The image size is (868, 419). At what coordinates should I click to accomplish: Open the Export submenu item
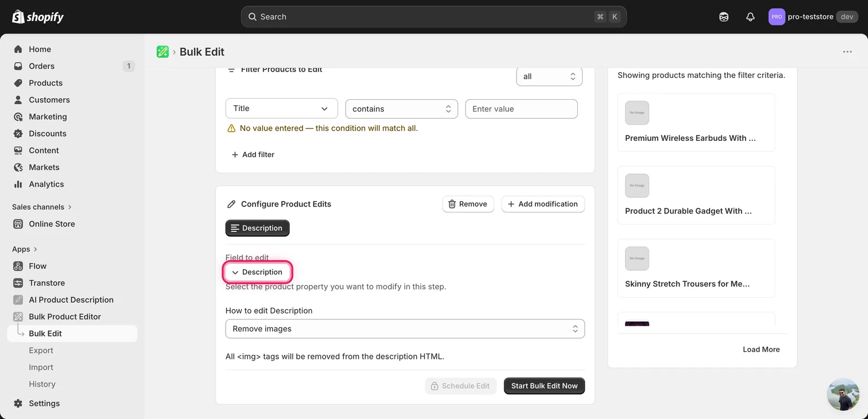click(41, 350)
